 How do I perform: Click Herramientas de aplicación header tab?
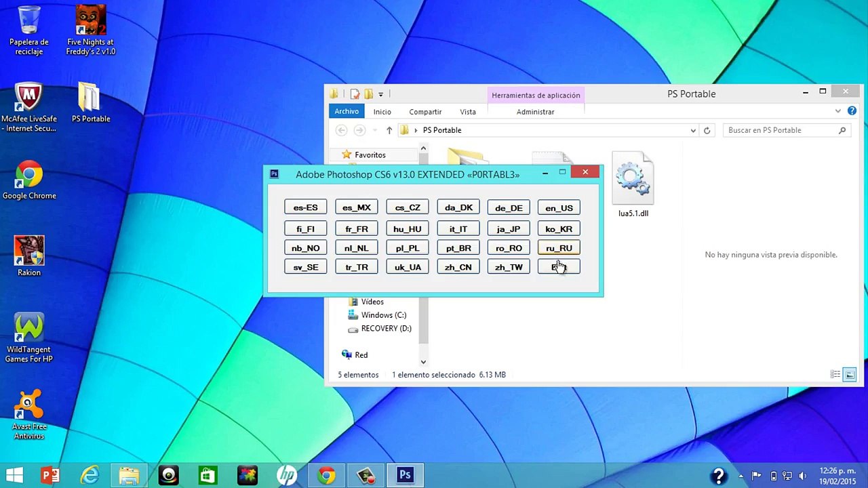pyautogui.click(x=536, y=95)
